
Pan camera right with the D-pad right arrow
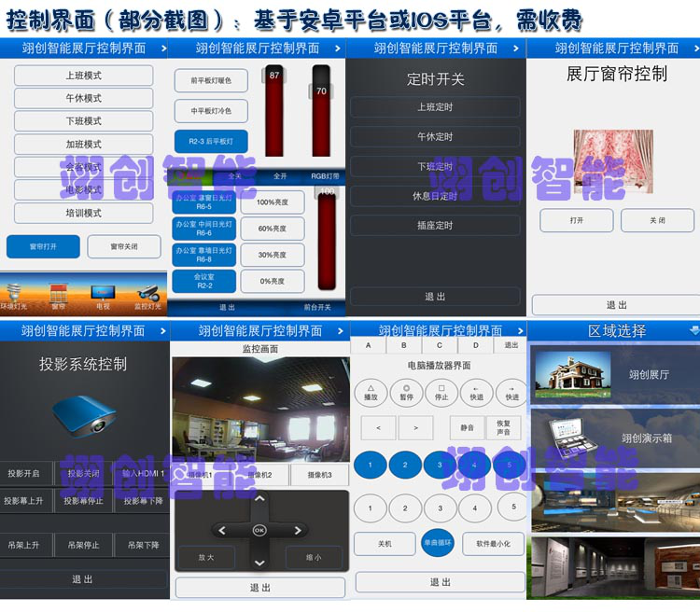point(298,530)
